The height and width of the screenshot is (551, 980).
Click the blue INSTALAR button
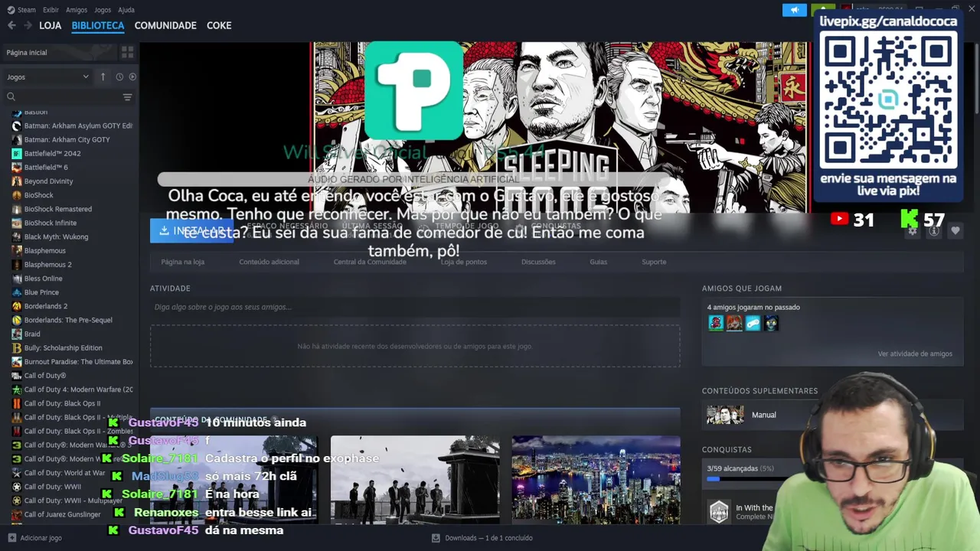[191, 230]
